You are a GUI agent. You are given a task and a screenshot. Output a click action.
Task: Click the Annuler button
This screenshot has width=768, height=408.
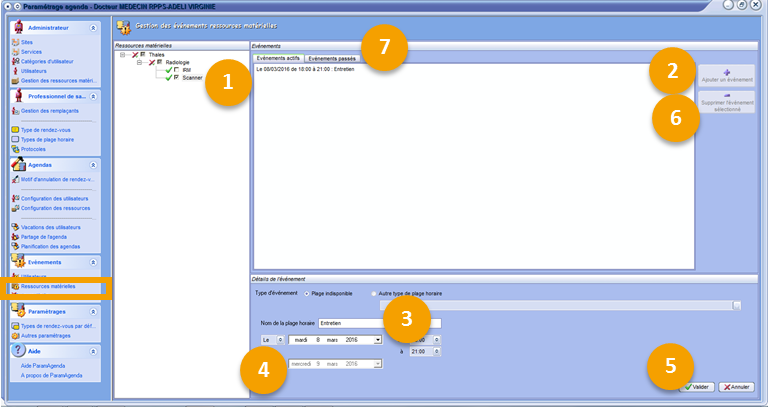[x=736, y=386]
